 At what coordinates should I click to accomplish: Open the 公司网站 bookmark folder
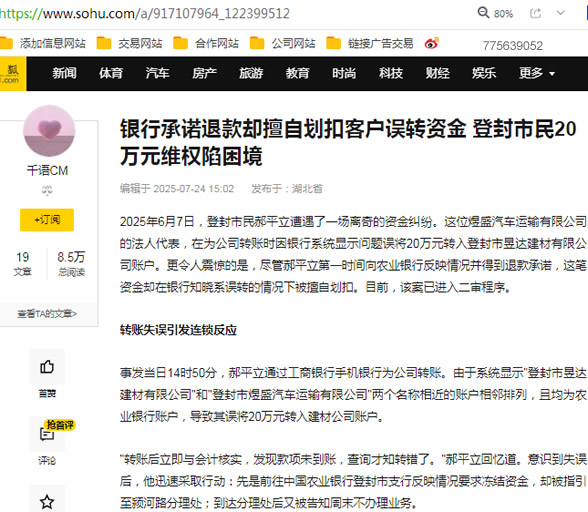pyautogui.click(x=282, y=44)
